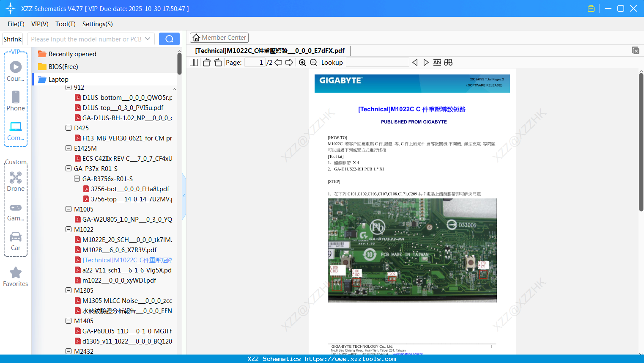The height and width of the screenshot is (363, 644).
Task: Open the Member Center
Action: [x=219, y=38]
